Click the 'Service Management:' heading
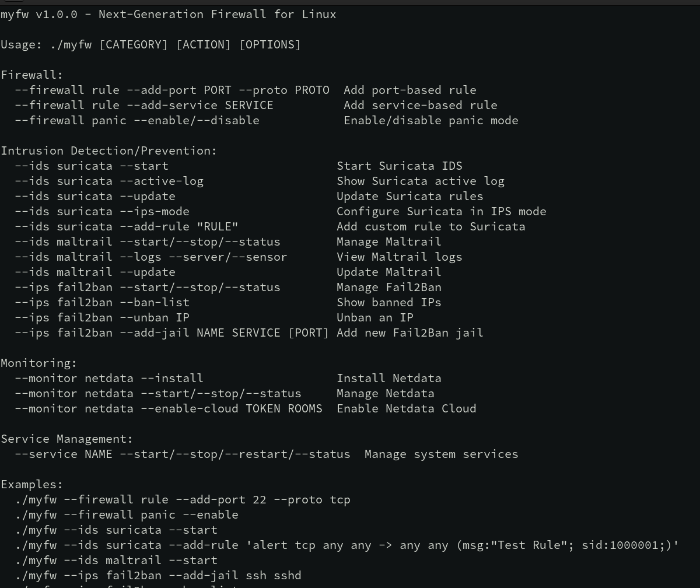The height and width of the screenshot is (588, 700). [66, 439]
